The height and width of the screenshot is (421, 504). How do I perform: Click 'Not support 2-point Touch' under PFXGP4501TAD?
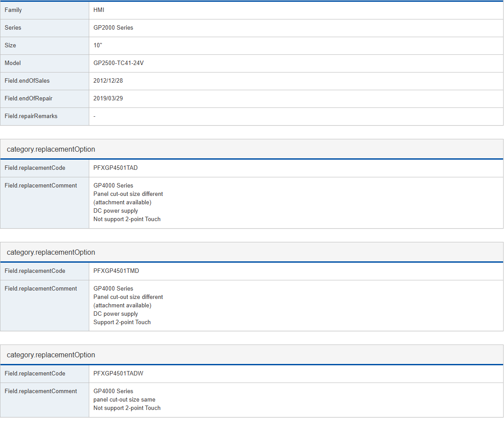click(x=127, y=219)
